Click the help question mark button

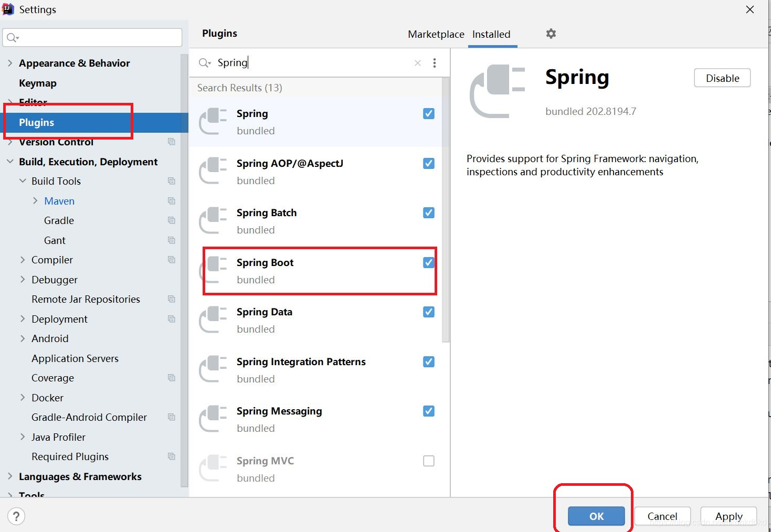(x=16, y=516)
